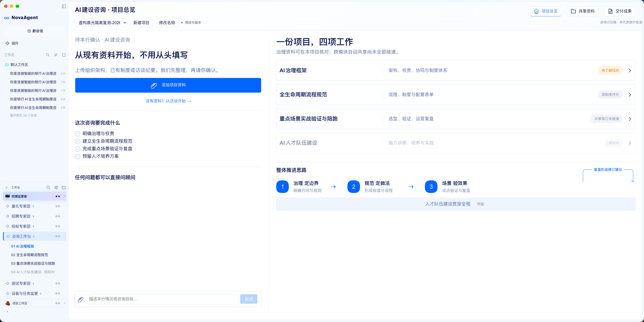Focus the 描述本行情况或咨询目标 input field
The width and height of the screenshot is (644, 322).
pos(163,299)
